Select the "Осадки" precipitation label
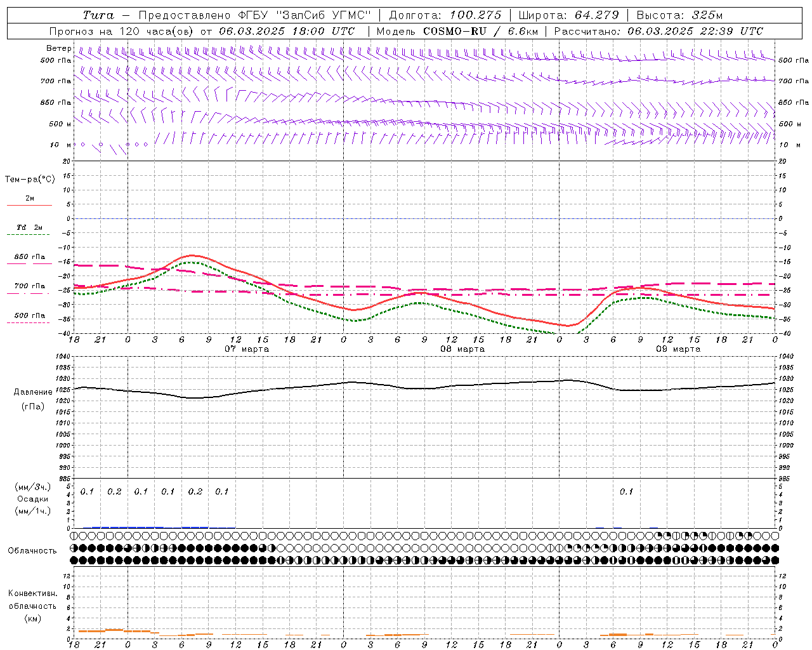 click(x=33, y=499)
